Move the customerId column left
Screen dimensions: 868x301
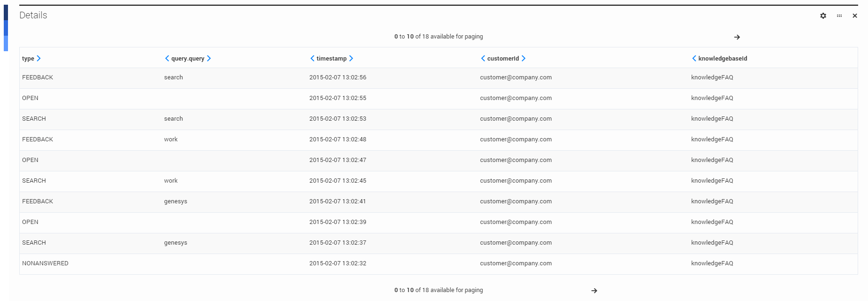pyautogui.click(x=483, y=58)
